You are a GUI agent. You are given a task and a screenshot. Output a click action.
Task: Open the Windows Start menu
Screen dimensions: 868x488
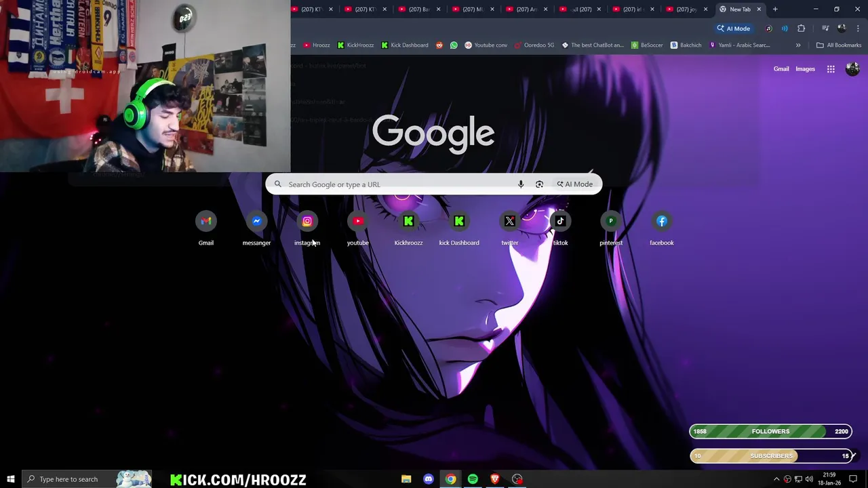pyautogui.click(x=10, y=479)
